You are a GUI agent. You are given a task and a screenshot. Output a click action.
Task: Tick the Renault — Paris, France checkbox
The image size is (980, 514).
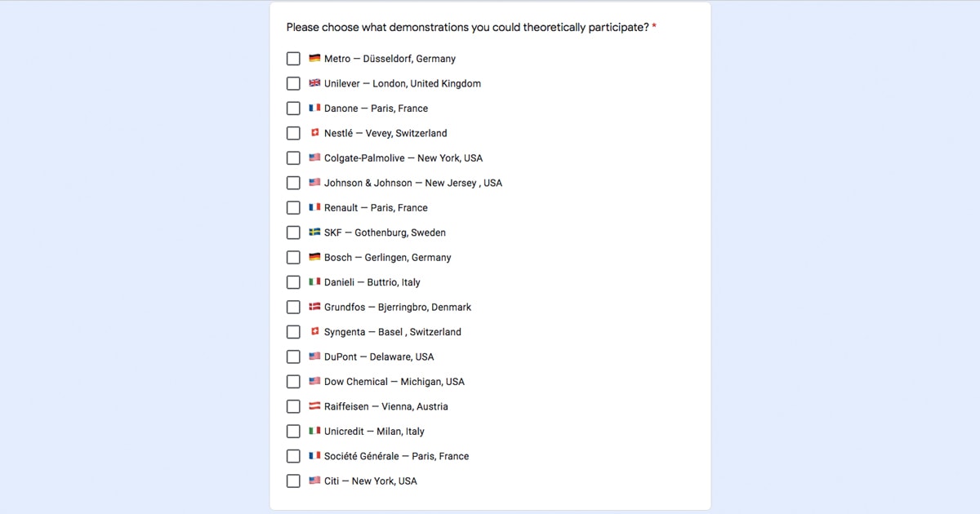click(293, 208)
